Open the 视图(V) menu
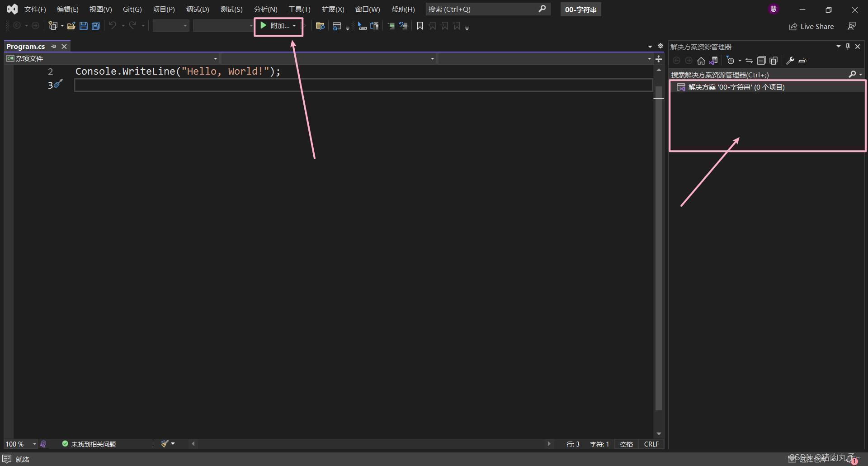Image resolution: width=868 pixels, height=466 pixels. [x=100, y=9]
